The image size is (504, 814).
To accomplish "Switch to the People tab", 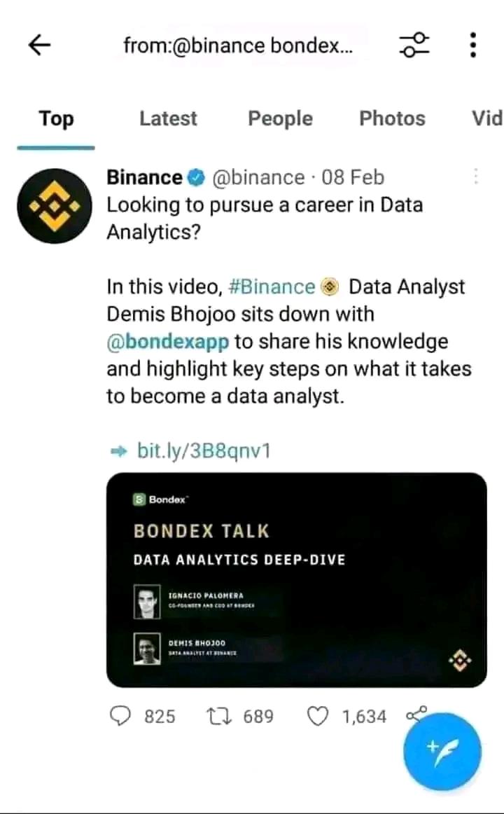I will (280, 119).
